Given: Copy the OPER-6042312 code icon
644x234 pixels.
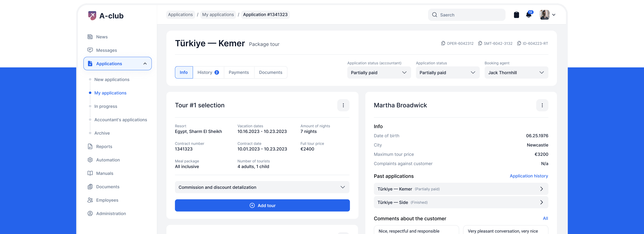Looking at the screenshot, I should [x=443, y=43].
